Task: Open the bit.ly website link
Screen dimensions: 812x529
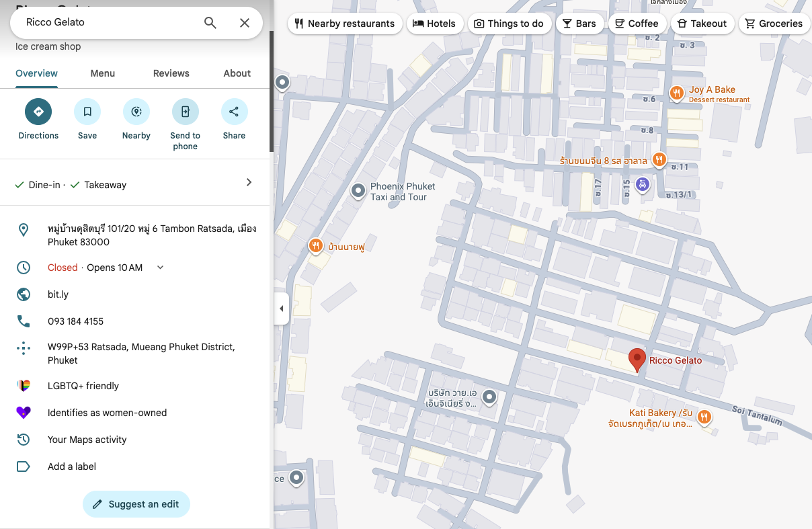Action: pos(58,294)
